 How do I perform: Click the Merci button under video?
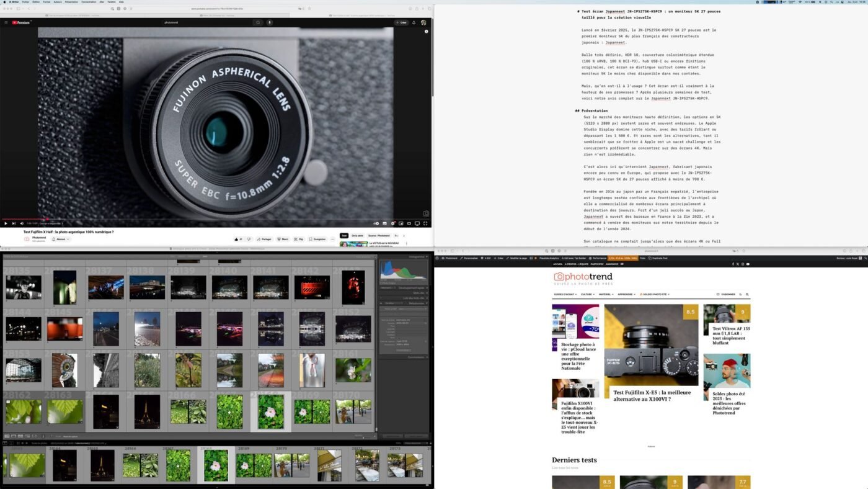(283, 239)
